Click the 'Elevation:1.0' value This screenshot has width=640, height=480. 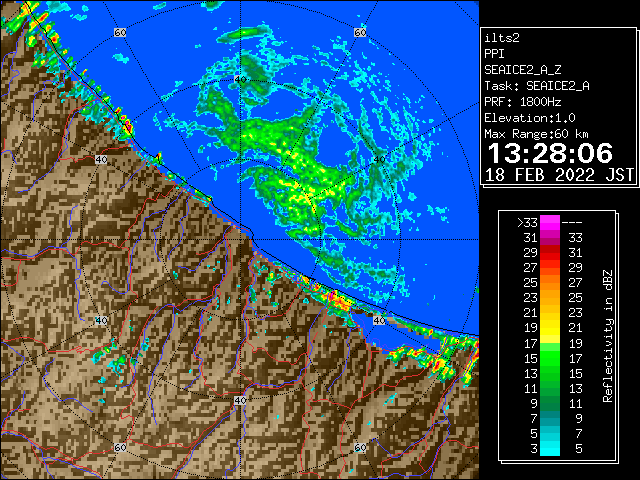tap(530, 118)
